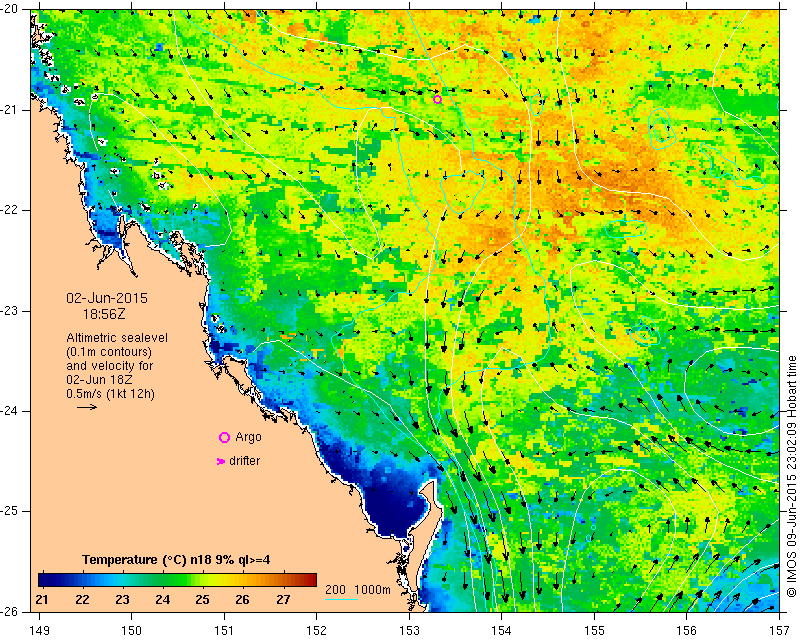The width and height of the screenshot is (800, 640).
Task: Click the longitude axis label '155'
Action: point(594,631)
